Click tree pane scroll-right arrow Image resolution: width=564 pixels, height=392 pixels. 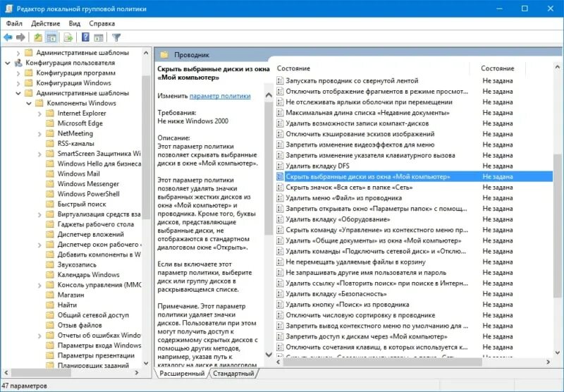[x=137, y=372]
